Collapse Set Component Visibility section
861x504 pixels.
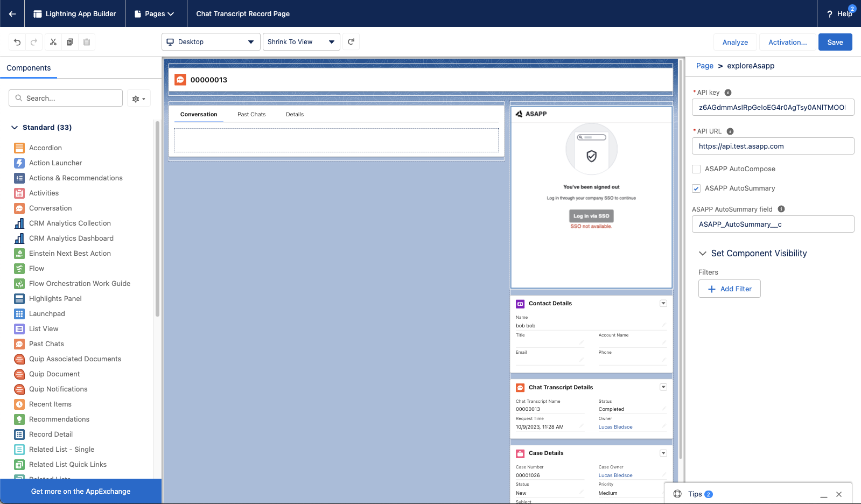pyautogui.click(x=702, y=253)
